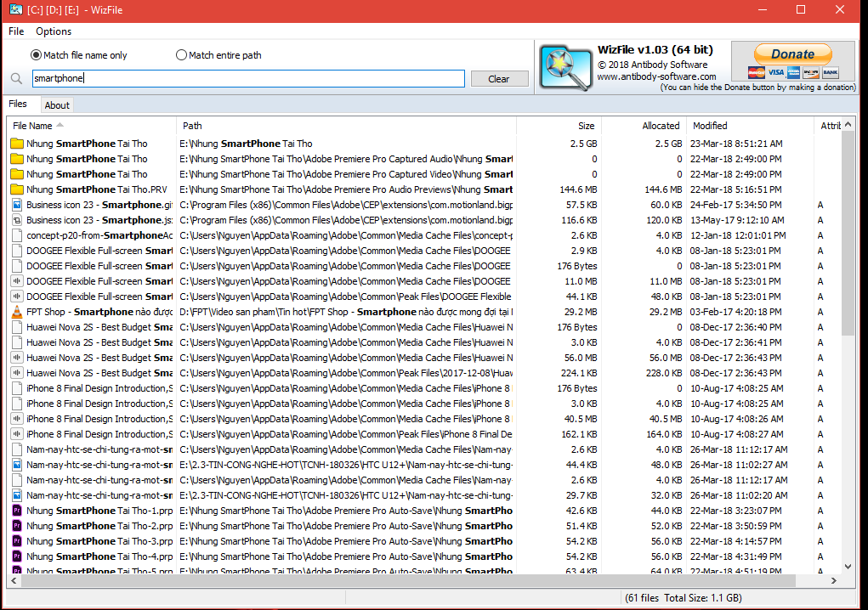Click the 116.6 KB size cell

579,220
